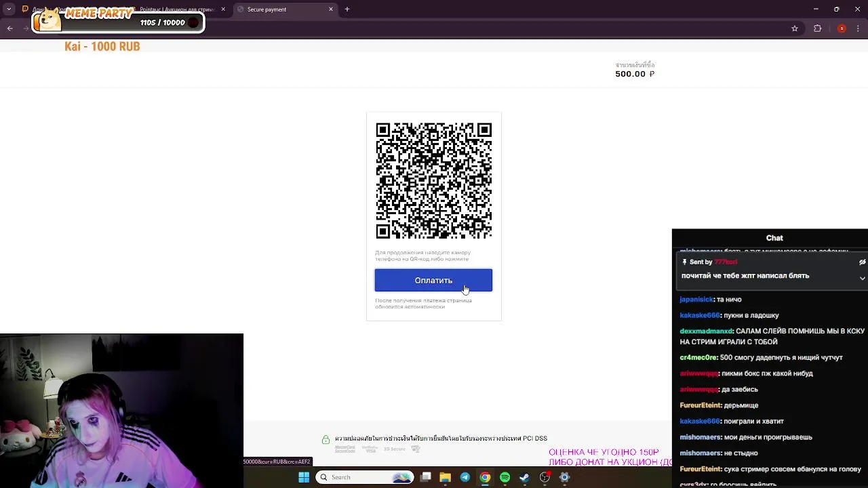Click username cr4mec0re in chat
This screenshot has width=868, height=488.
[698, 357]
